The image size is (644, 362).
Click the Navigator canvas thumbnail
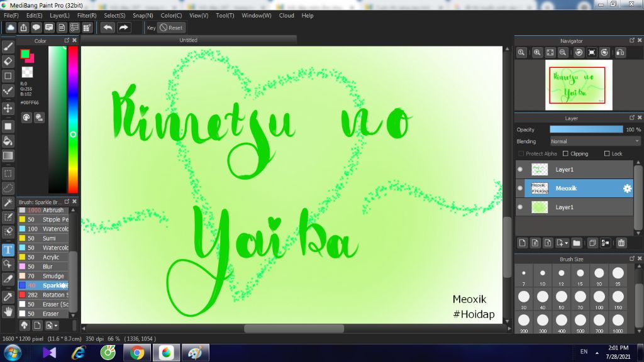pyautogui.click(x=579, y=85)
